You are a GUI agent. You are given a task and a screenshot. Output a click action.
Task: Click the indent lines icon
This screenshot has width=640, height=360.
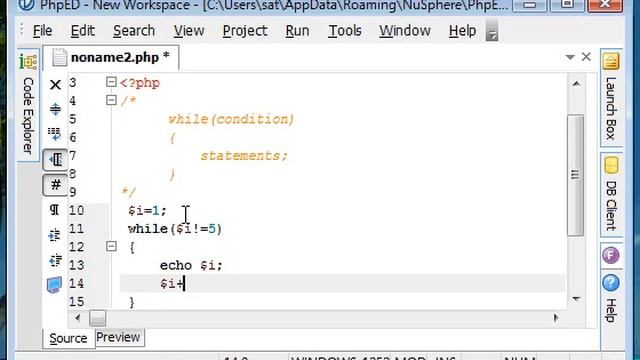(54, 235)
